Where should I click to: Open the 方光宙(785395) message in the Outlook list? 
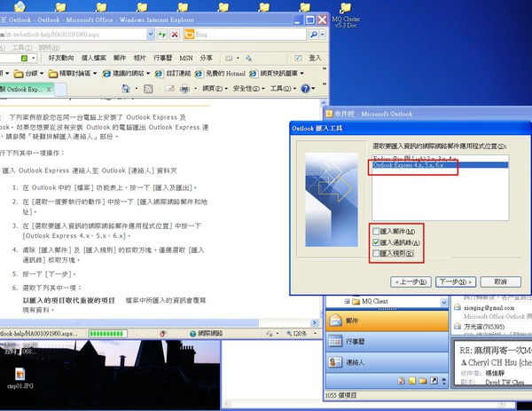[x=492, y=328]
